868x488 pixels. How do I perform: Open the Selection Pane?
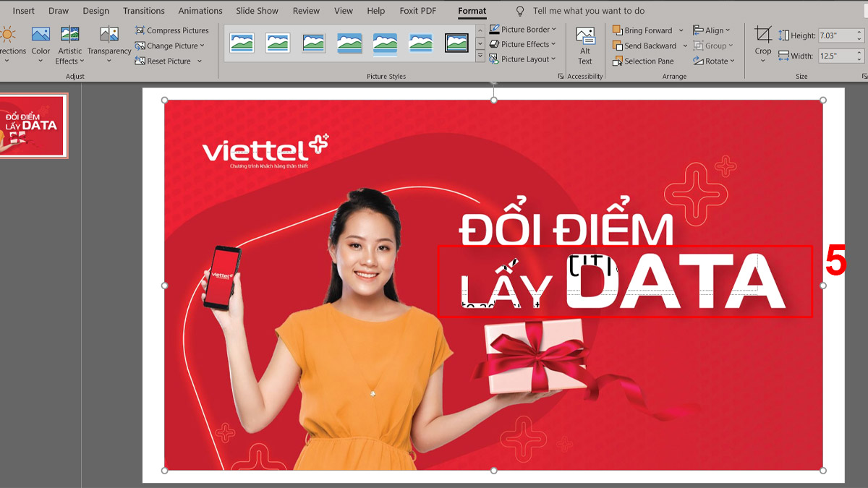[642, 61]
